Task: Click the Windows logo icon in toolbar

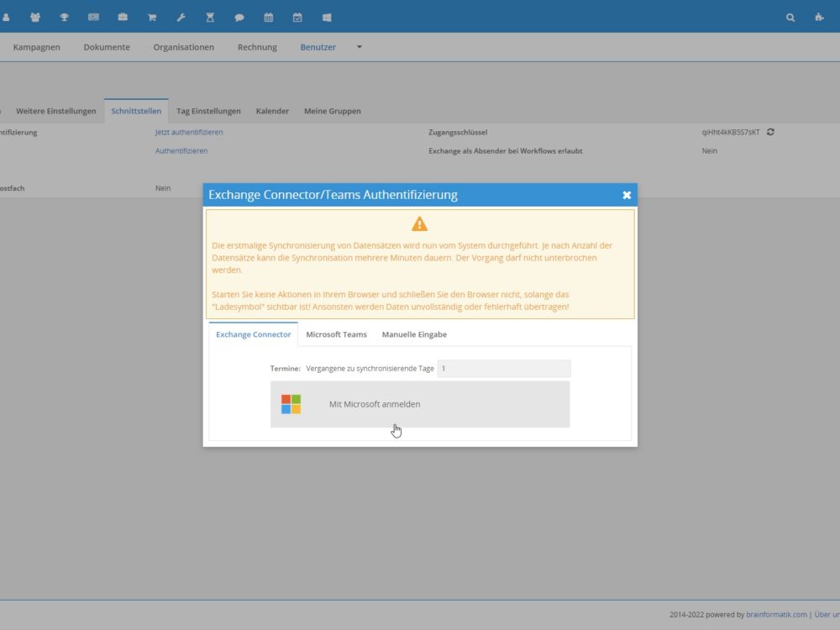Action: click(x=327, y=17)
